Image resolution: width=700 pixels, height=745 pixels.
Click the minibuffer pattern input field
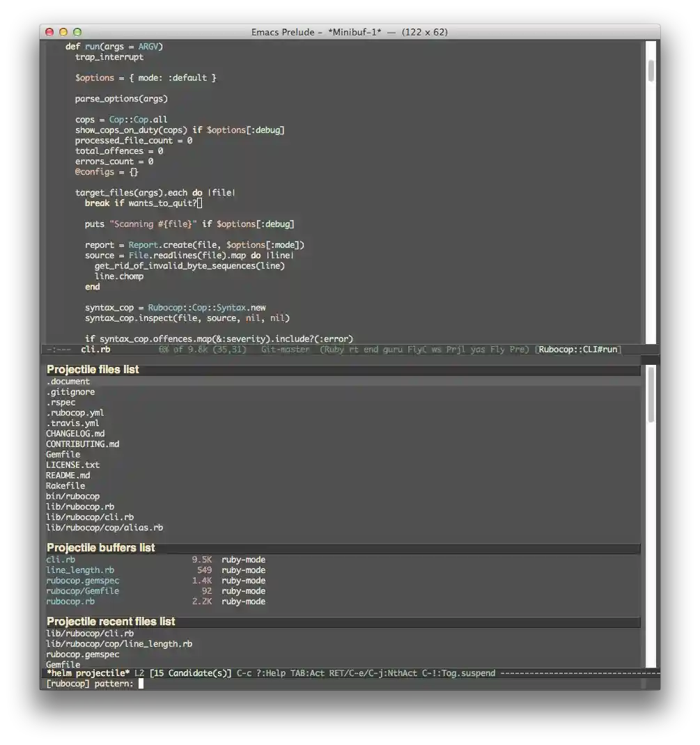139,684
